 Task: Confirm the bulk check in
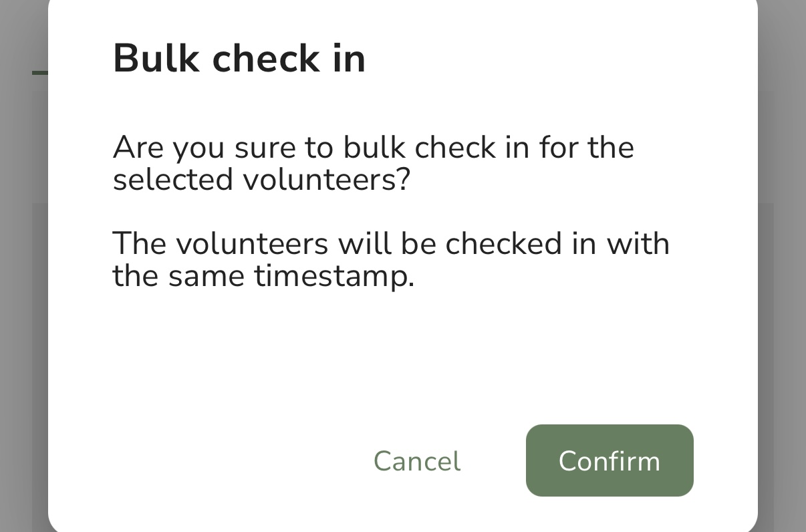pyautogui.click(x=610, y=460)
